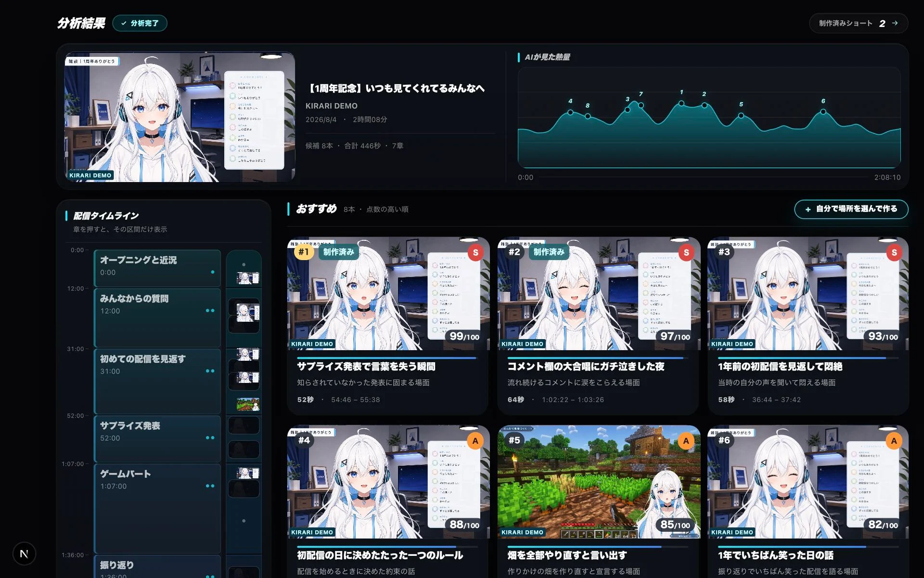Click the #1 rank badge

coord(304,252)
